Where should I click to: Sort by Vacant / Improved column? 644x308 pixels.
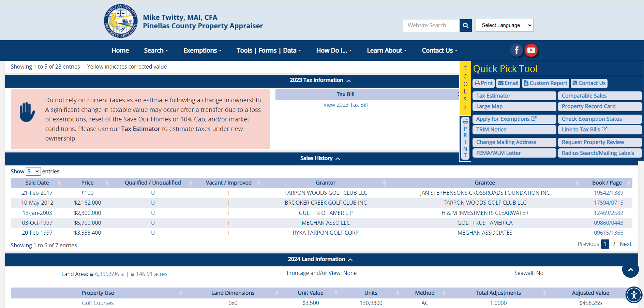tap(228, 183)
